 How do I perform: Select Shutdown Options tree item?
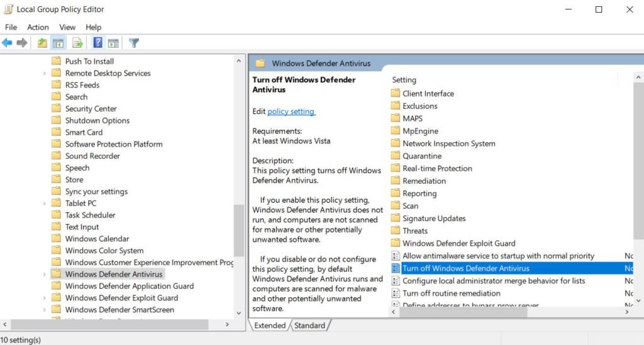(x=97, y=120)
